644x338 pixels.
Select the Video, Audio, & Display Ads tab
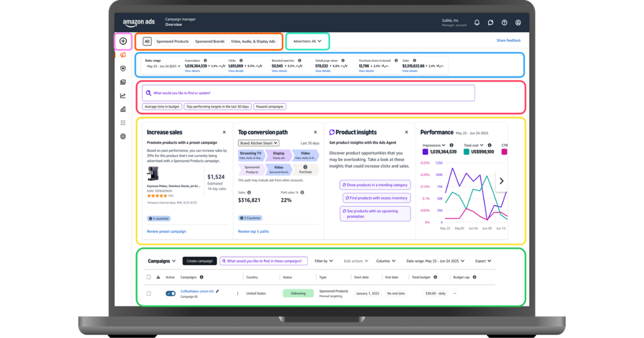pyautogui.click(x=253, y=41)
